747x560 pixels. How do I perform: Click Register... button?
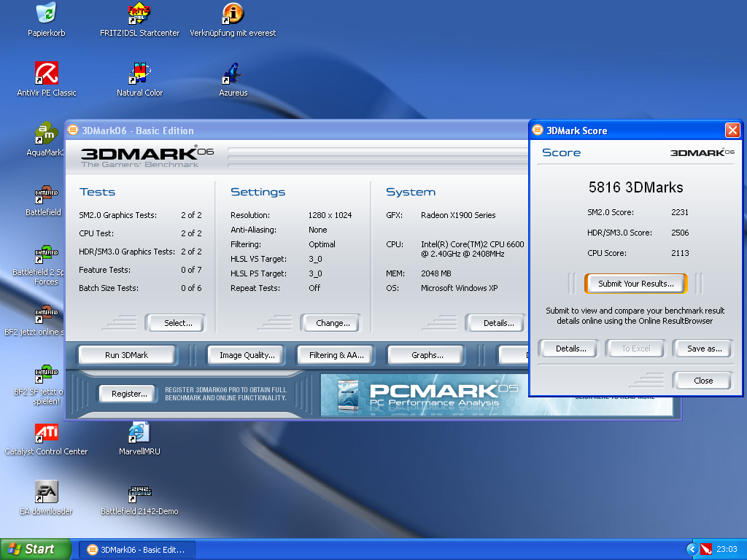(x=129, y=394)
